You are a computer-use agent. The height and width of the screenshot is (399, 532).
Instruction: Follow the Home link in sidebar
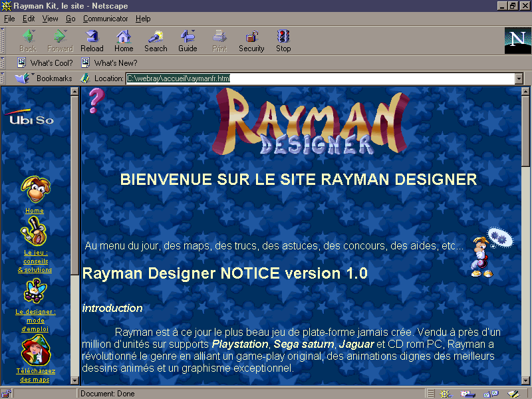coord(35,211)
